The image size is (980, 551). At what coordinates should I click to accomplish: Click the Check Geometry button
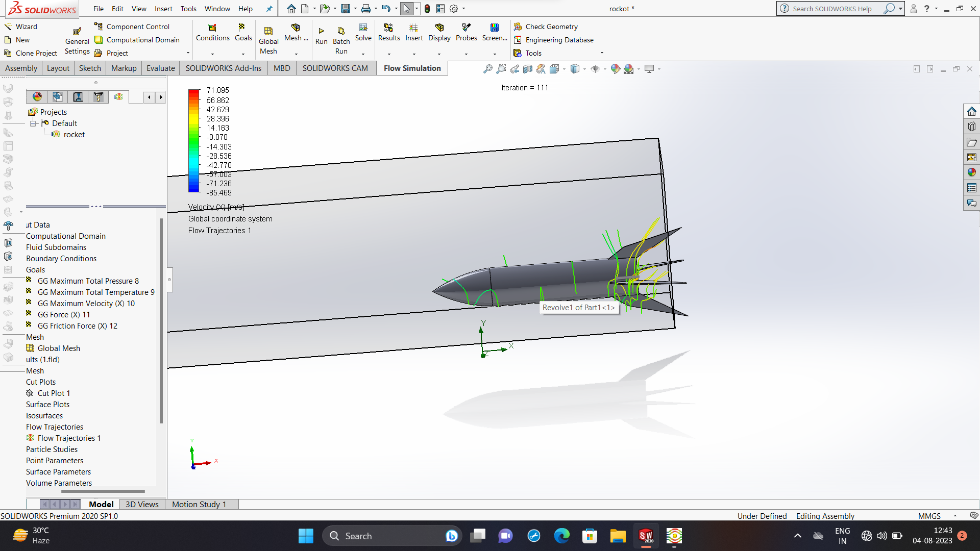click(546, 27)
